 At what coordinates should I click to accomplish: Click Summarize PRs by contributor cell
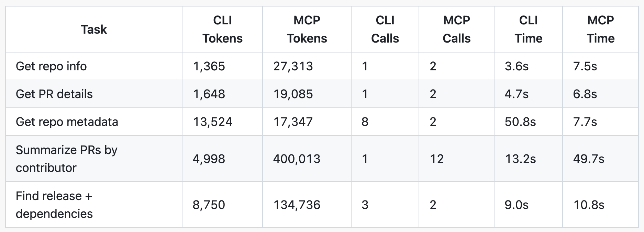tap(67, 159)
